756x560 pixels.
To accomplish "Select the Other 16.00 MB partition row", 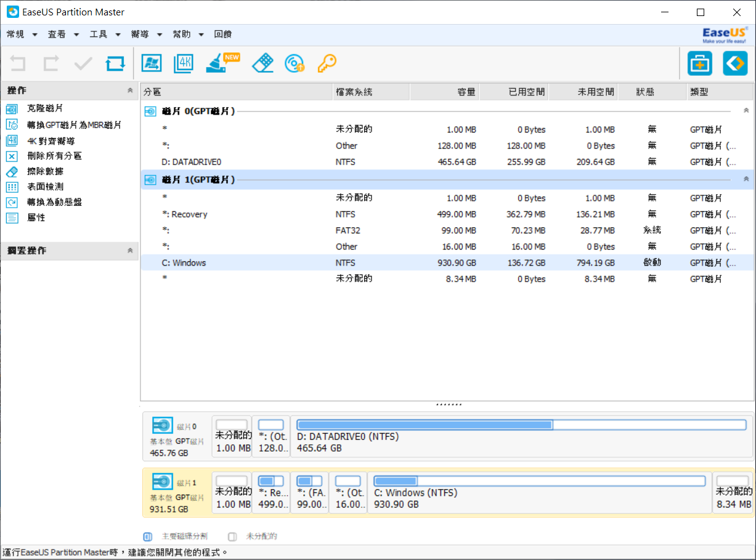I will [x=447, y=246].
